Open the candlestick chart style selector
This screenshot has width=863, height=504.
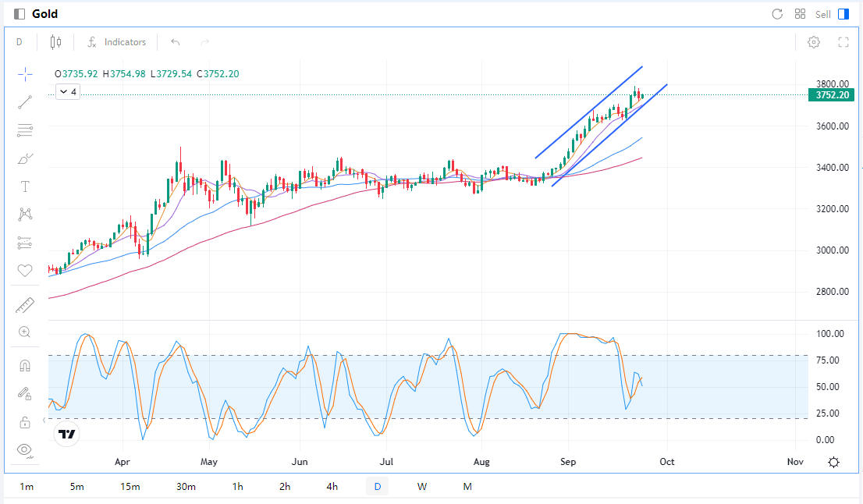tap(55, 42)
